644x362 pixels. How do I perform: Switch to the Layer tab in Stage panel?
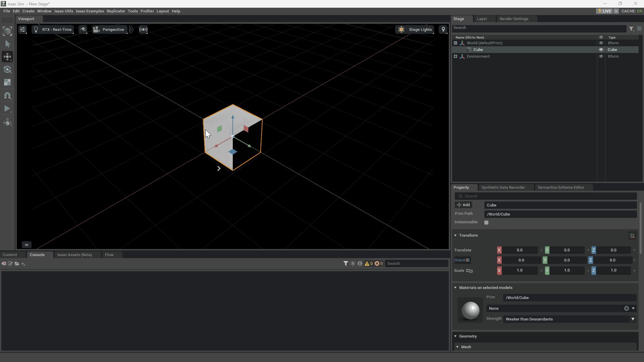(x=482, y=18)
